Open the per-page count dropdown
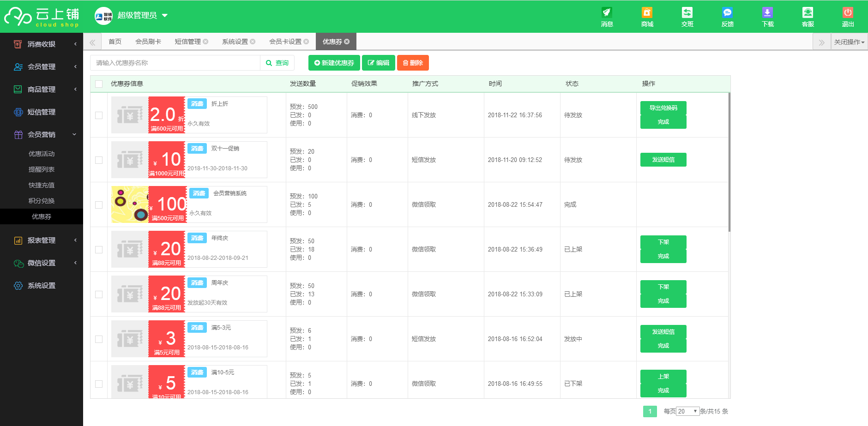 point(688,411)
